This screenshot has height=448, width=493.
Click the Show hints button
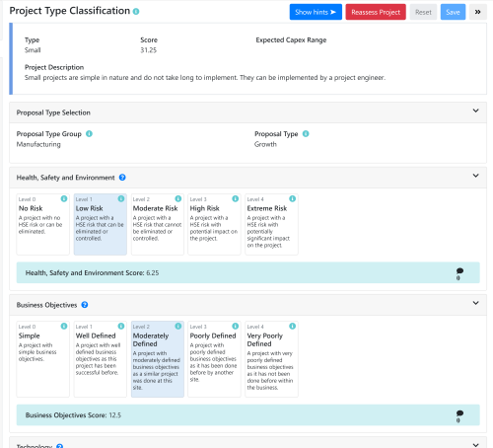point(316,12)
